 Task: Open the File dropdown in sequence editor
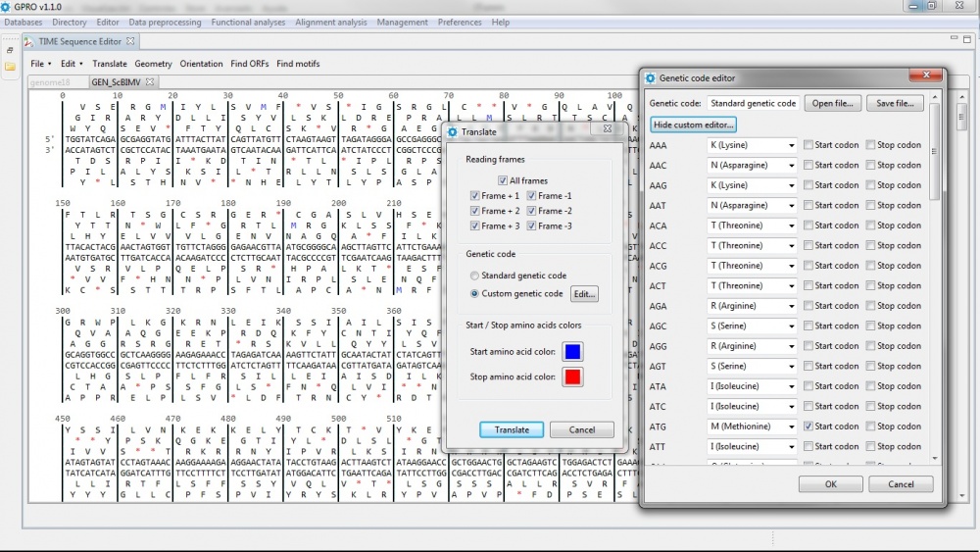(x=40, y=64)
